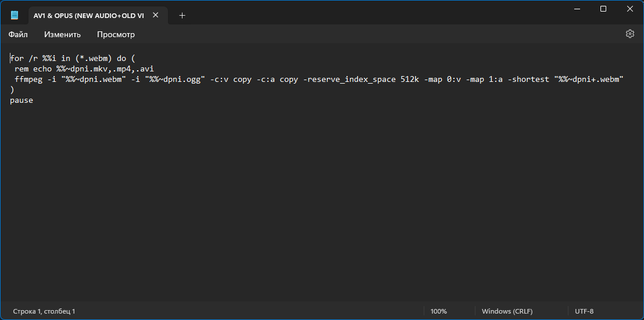This screenshot has width=644, height=320.
Task: Add a new tab with the plus icon
Action: pos(183,16)
